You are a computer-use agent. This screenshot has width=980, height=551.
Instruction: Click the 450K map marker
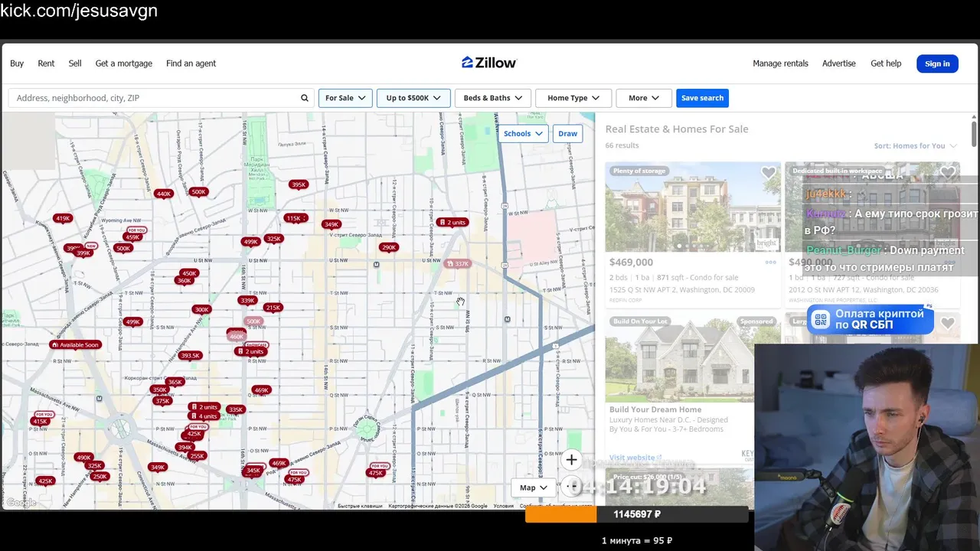(189, 273)
